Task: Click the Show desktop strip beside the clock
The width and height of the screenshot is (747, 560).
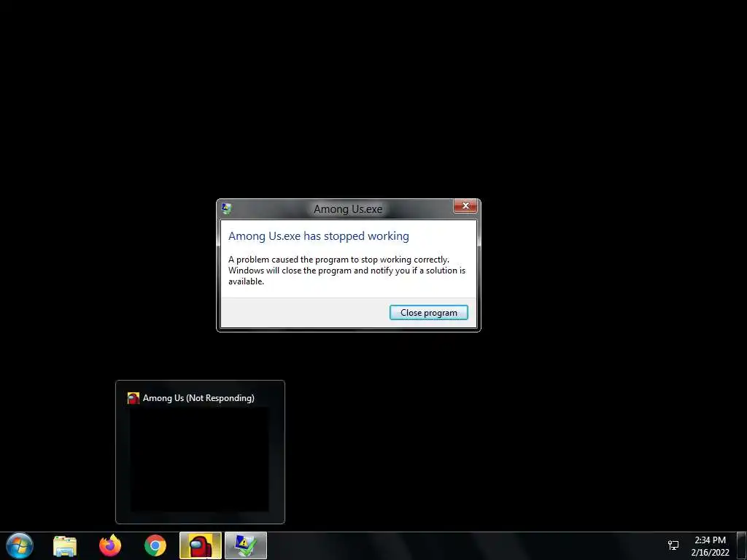Action: point(742,545)
